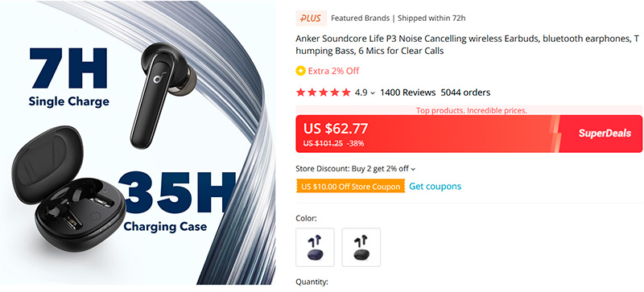Open the 1400 Reviews link
This screenshot has height=292, width=644.
[x=408, y=93]
